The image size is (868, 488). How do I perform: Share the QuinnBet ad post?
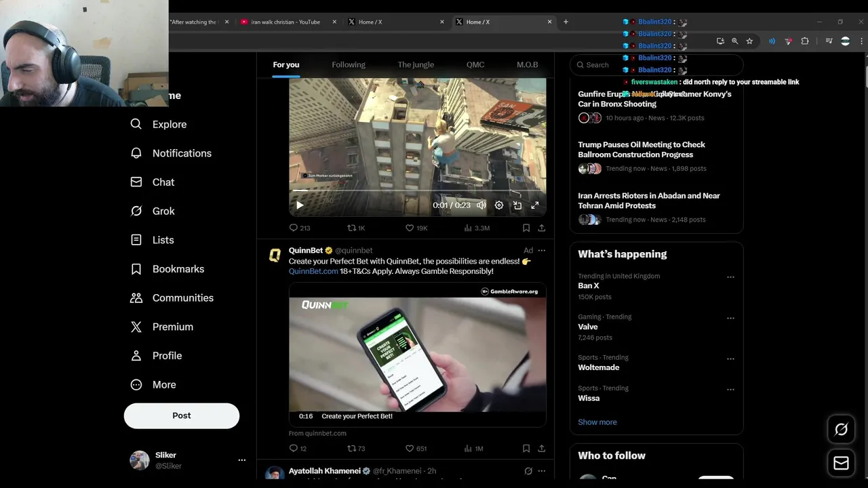click(x=541, y=449)
